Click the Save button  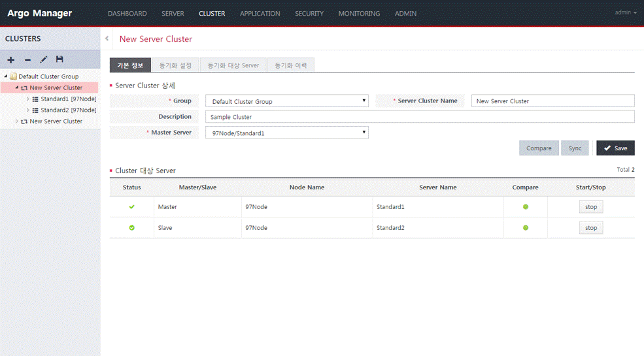[x=615, y=148]
